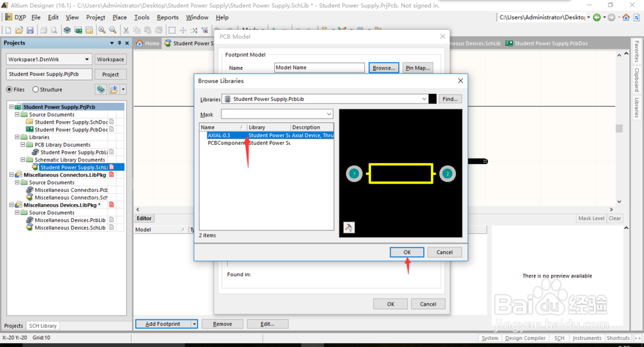Select the PCBComponent row in list
This screenshot has width=644, height=347.
tap(267, 143)
